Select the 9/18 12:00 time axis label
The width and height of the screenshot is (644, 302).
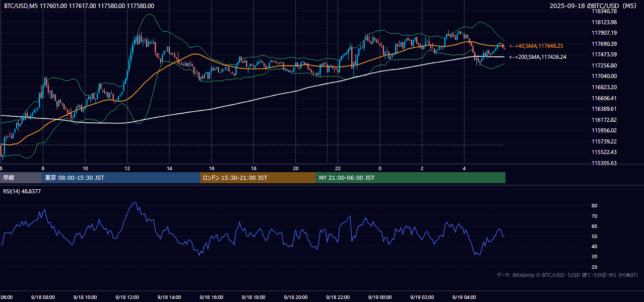click(127, 297)
